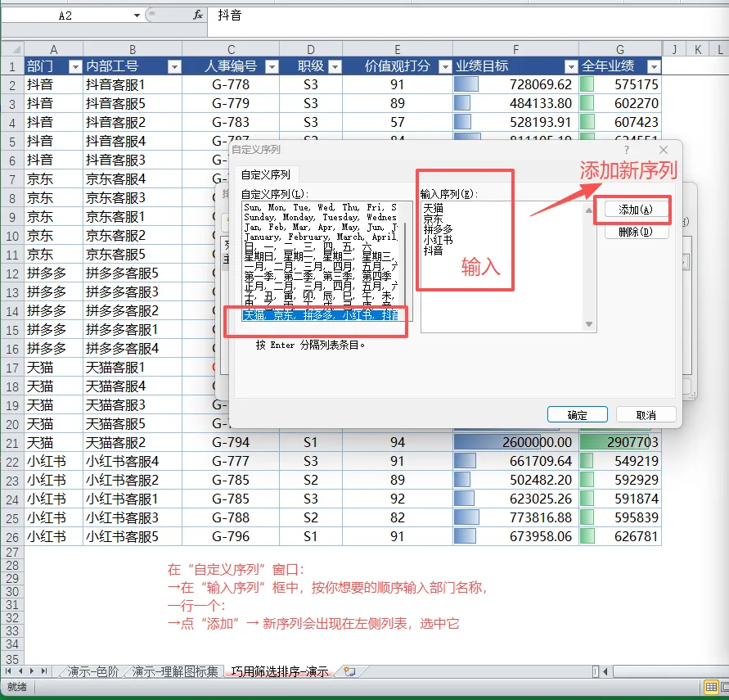
Task: Click the insert new worksheet icon
Action: click(349, 671)
